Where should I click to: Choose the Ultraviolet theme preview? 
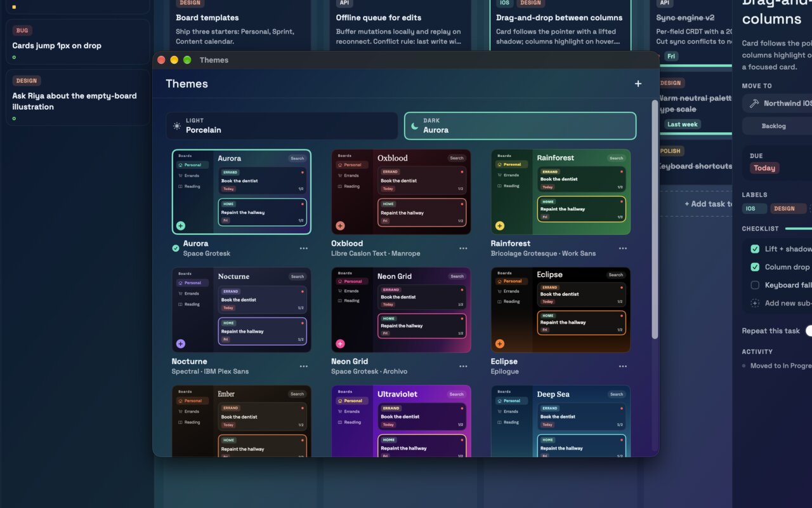[x=401, y=420]
